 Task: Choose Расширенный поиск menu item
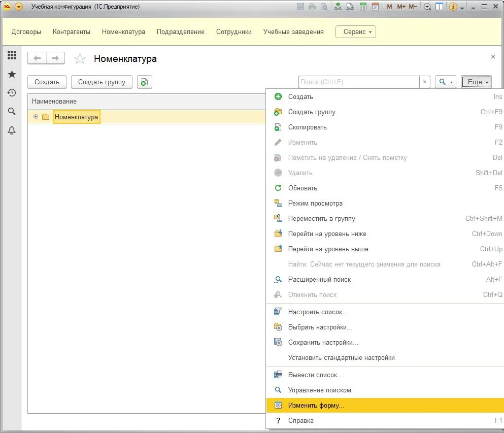385,280
